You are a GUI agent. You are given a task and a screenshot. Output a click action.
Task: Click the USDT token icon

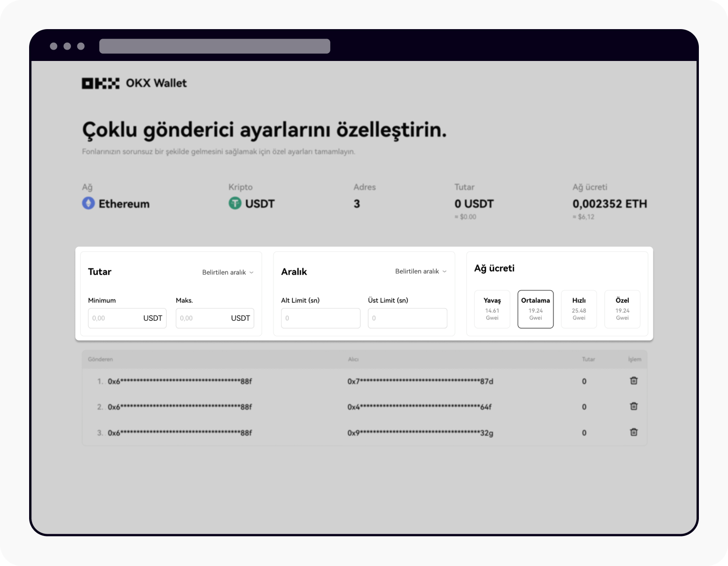234,204
